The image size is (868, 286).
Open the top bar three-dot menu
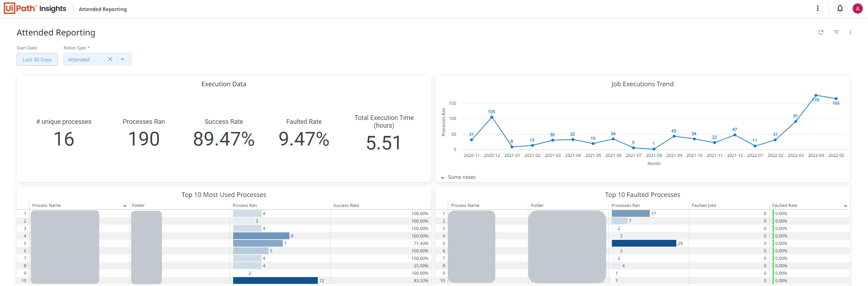pos(818,8)
